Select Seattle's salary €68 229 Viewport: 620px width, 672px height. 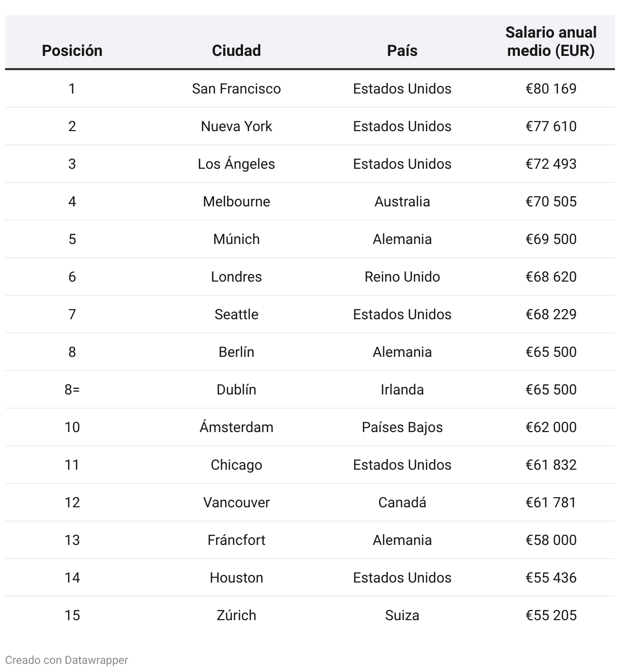[x=551, y=314]
